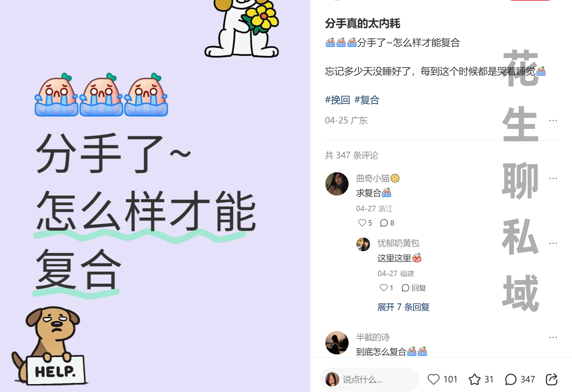This screenshot has width=572, height=392.
Task: Open more options for the post date row
Action: [553, 121]
